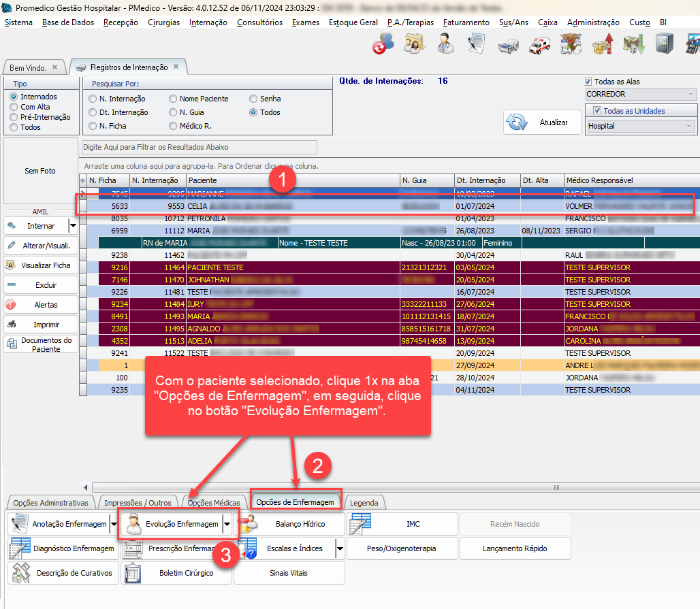This screenshot has width=700, height=609.
Task: Select the "Nome Paciente" search option
Action: tap(173, 99)
